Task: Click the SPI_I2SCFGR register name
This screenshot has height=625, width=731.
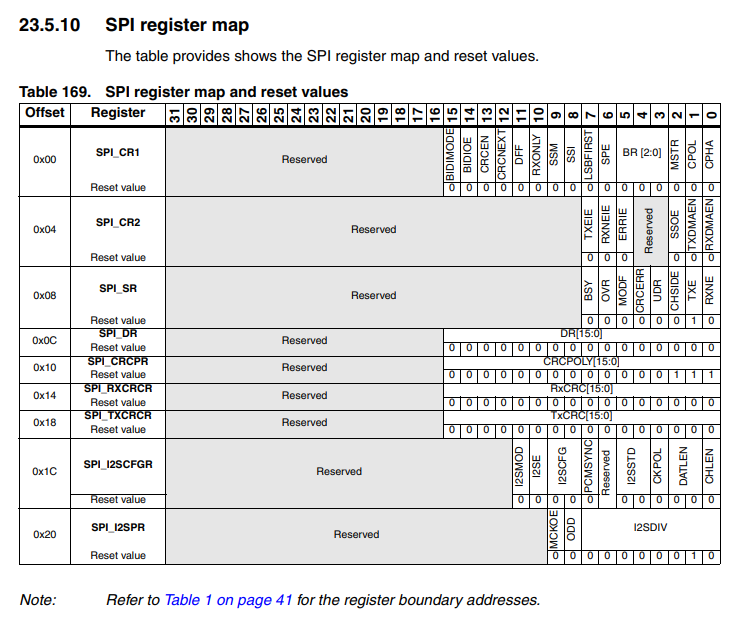Action: coord(118,465)
